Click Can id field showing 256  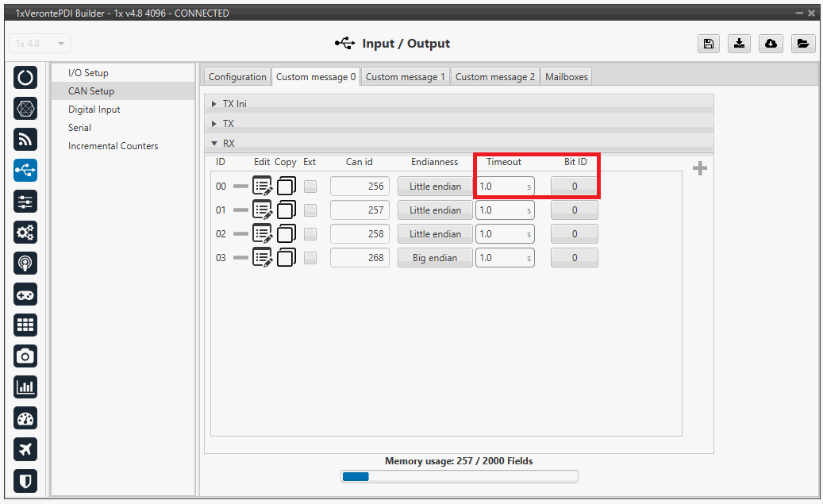pos(360,187)
